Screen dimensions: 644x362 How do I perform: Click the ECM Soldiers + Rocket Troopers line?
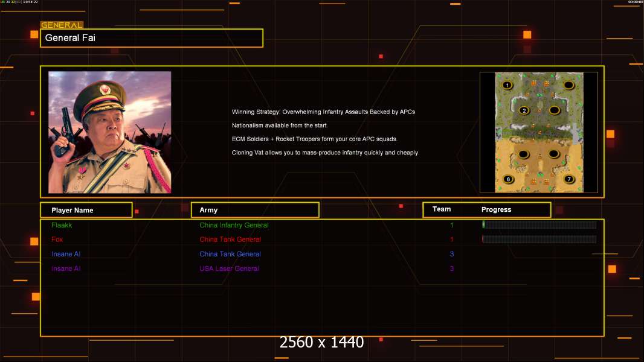[315, 139]
